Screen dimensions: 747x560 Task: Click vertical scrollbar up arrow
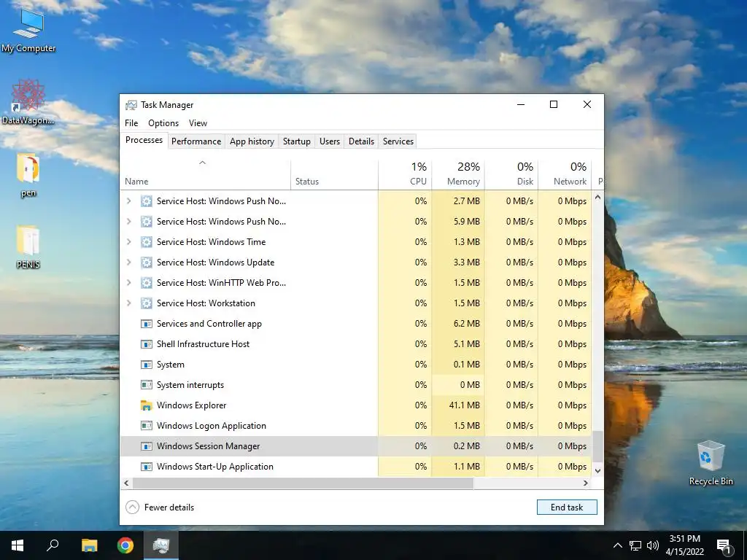[598, 197]
